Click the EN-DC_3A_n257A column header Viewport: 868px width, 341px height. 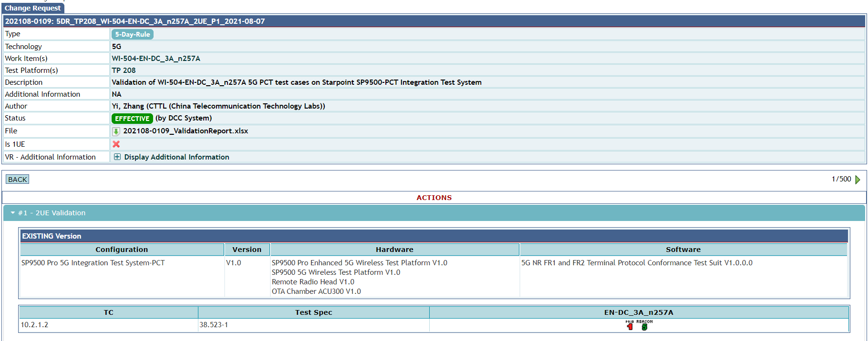(x=638, y=312)
